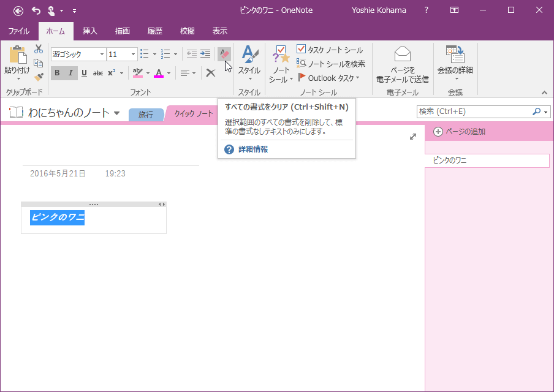The height and width of the screenshot is (392, 554).
Task: Expand the わにちゃんのノート notebook dropdown
Action: pos(116,113)
